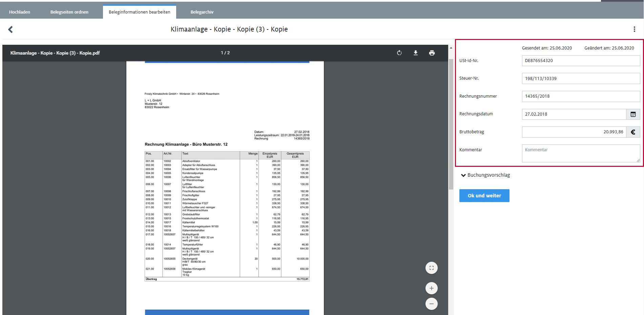Click the USt-Id-Nr. input field
This screenshot has height=315, width=644.
click(581, 61)
